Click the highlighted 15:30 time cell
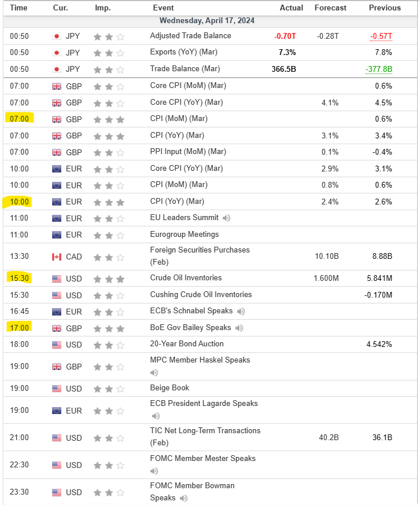The width and height of the screenshot is (420, 505). (19, 279)
